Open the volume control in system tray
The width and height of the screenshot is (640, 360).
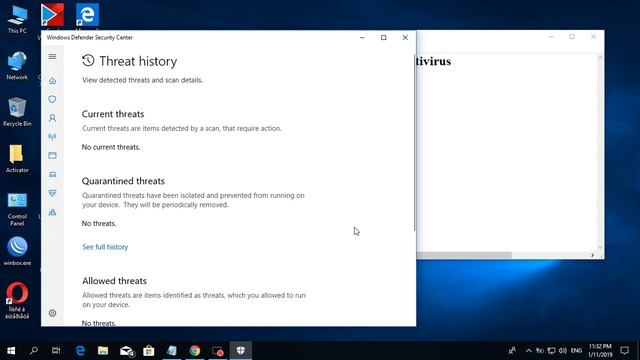point(563,351)
